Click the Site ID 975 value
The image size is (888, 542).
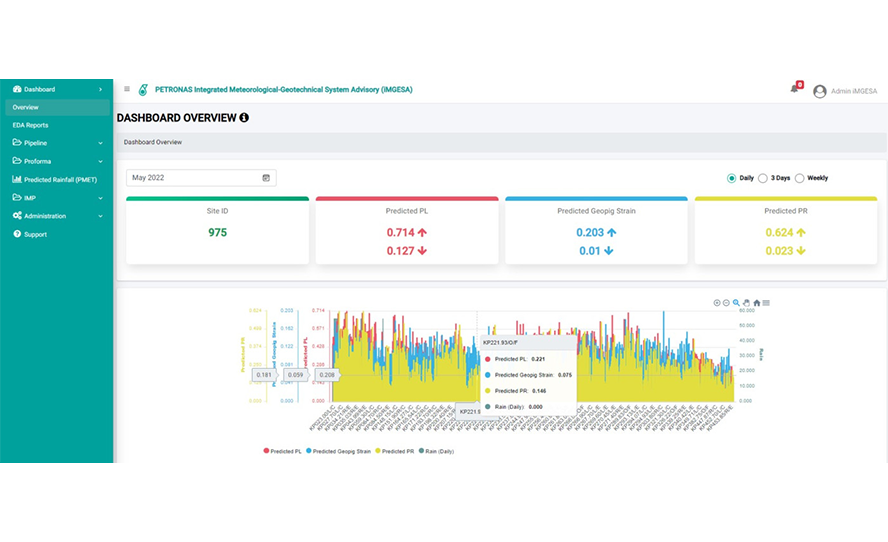tap(217, 233)
